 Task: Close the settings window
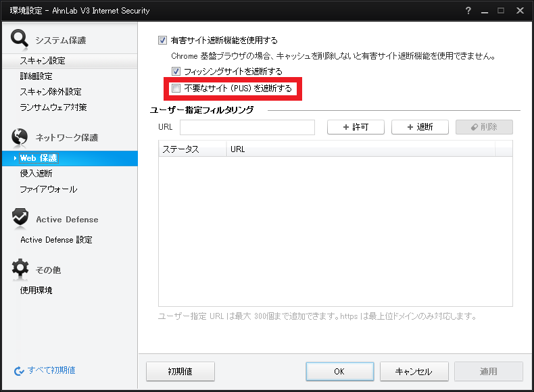point(520,11)
